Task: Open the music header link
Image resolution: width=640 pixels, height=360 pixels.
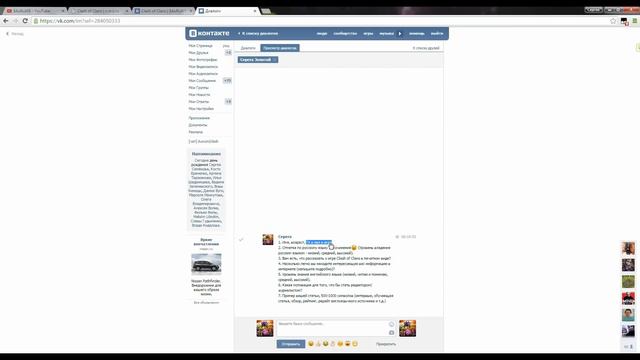Action: (387, 33)
